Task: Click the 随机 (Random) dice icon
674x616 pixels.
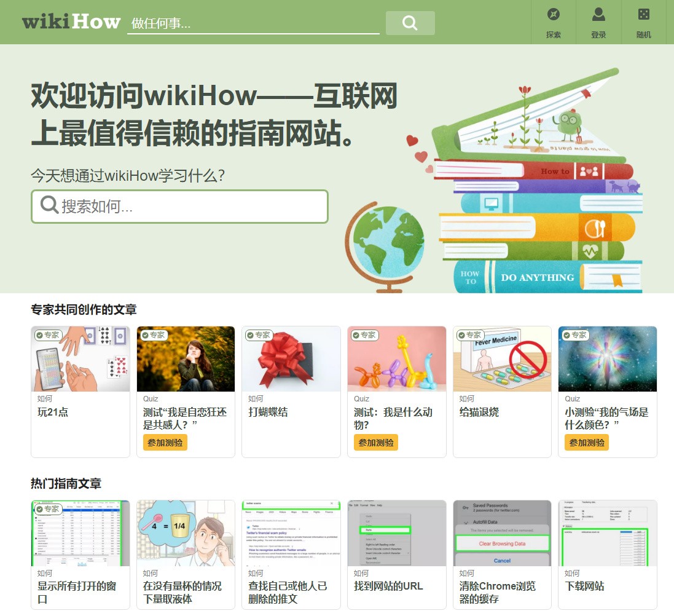Action: (643, 15)
